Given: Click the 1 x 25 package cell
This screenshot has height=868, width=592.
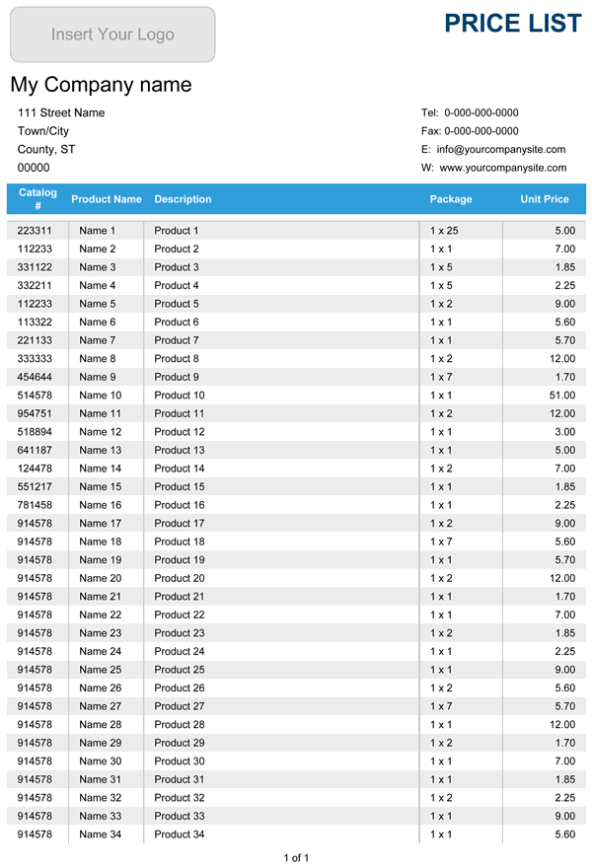Looking at the screenshot, I should click(444, 231).
